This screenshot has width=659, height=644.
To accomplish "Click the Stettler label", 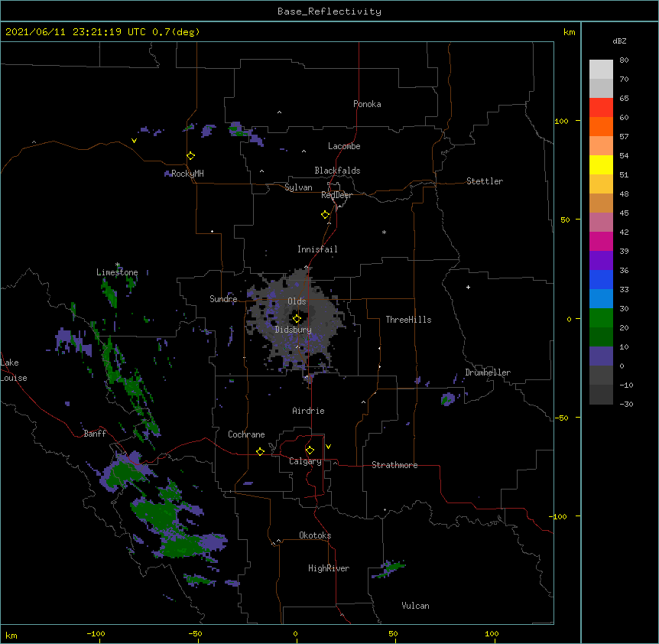I will [x=485, y=181].
